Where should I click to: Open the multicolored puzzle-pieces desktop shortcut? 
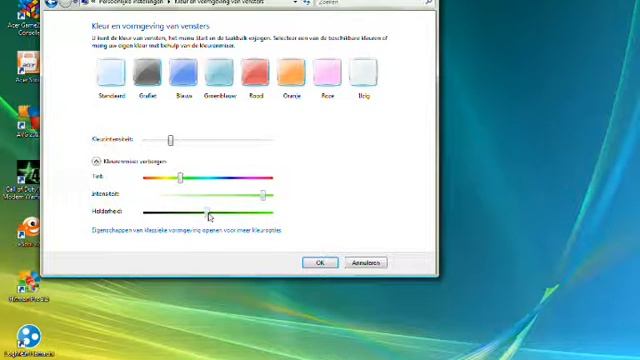click(28, 287)
